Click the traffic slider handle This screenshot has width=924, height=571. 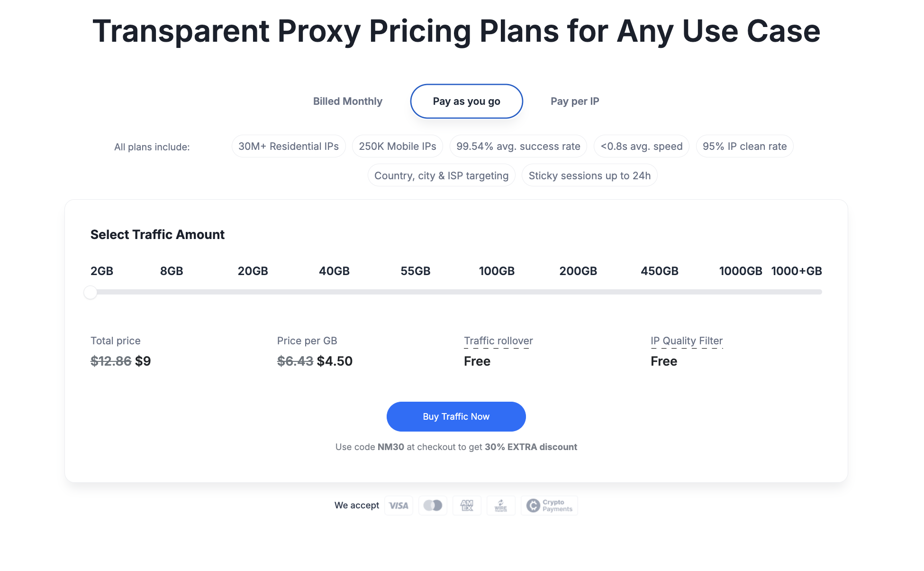click(x=91, y=292)
